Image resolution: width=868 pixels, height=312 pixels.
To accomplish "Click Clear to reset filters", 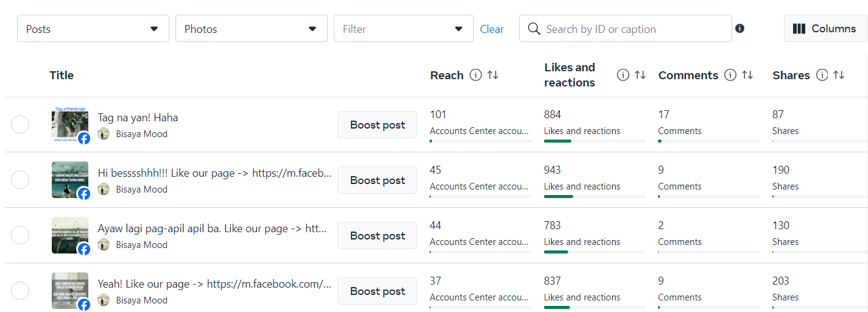I will coord(492,29).
